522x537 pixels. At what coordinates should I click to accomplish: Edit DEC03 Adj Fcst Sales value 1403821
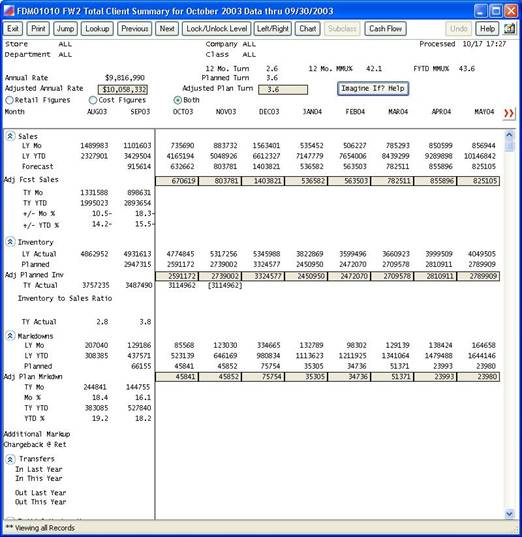click(x=263, y=181)
